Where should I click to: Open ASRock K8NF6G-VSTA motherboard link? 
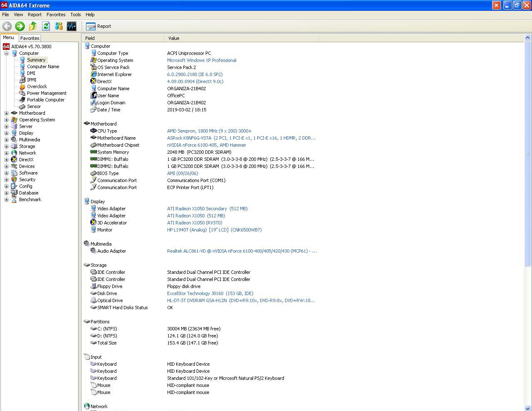tap(241, 138)
